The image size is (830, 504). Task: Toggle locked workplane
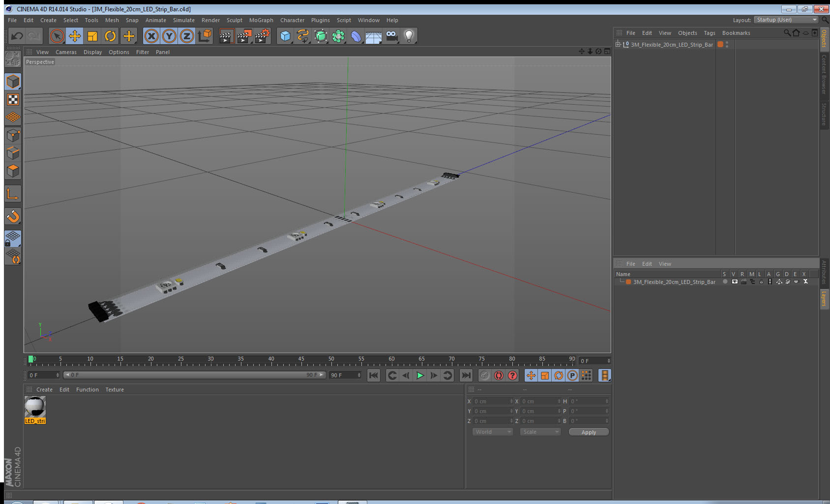click(x=13, y=239)
